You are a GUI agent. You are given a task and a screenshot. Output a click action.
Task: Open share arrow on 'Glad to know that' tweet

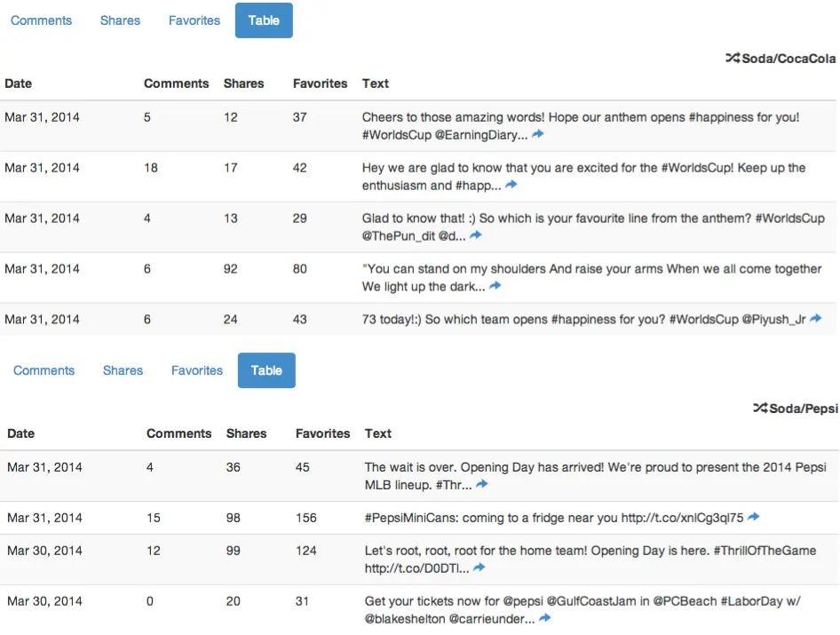476,236
